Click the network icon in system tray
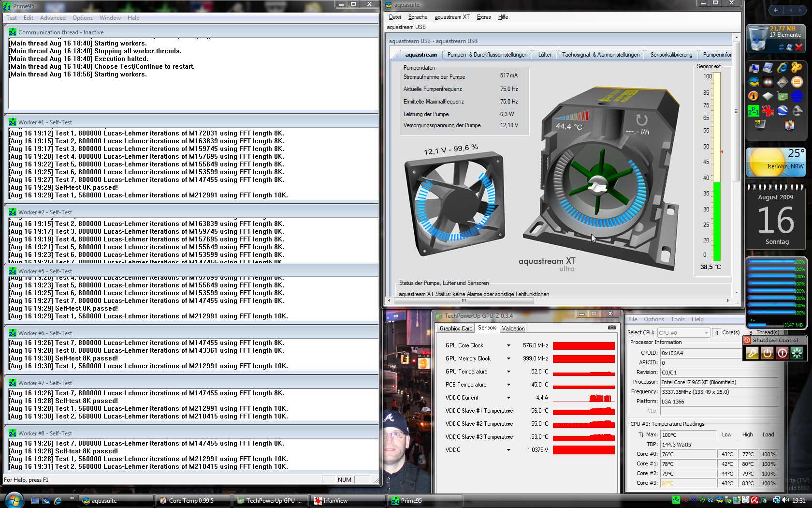The image size is (812, 508). [x=777, y=500]
